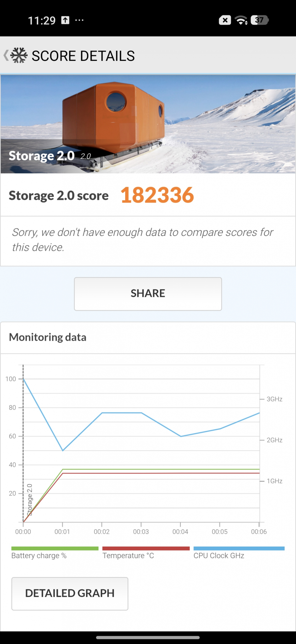Tap the red Temperature °C legend swatch
Screen dimensions: 296x644
click(x=146, y=548)
